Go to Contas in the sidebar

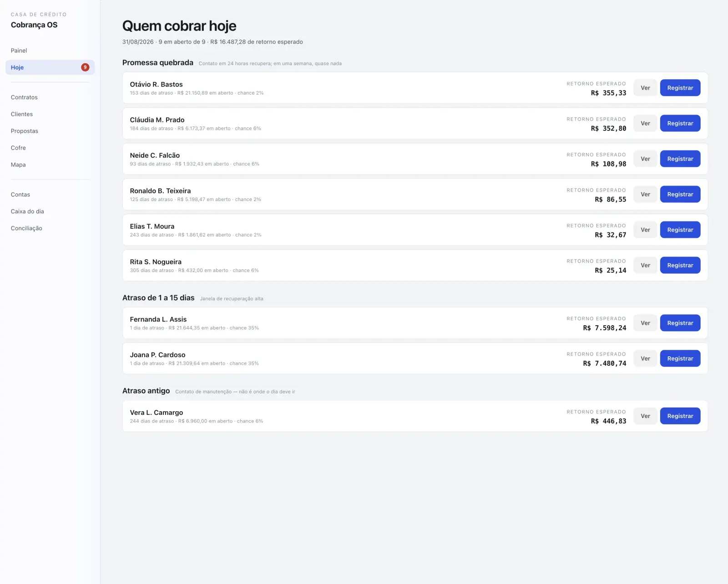[50, 195]
